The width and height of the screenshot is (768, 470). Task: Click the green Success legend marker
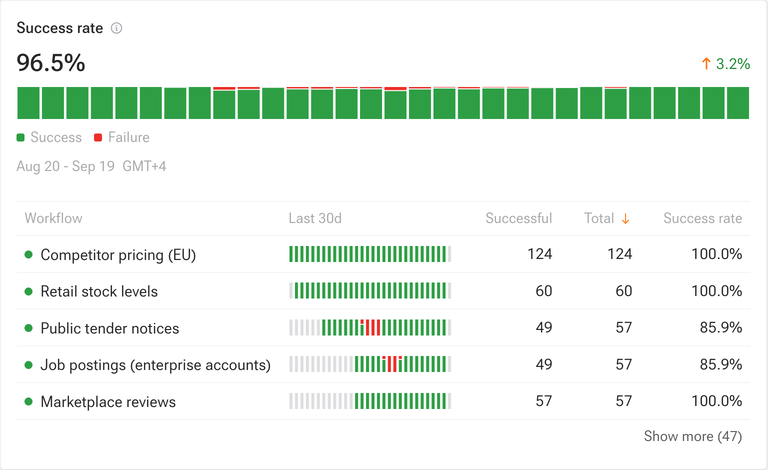[x=21, y=138]
